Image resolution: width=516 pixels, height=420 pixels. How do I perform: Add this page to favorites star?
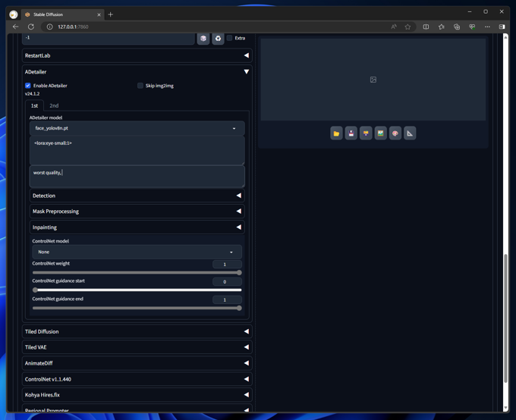pyautogui.click(x=407, y=27)
